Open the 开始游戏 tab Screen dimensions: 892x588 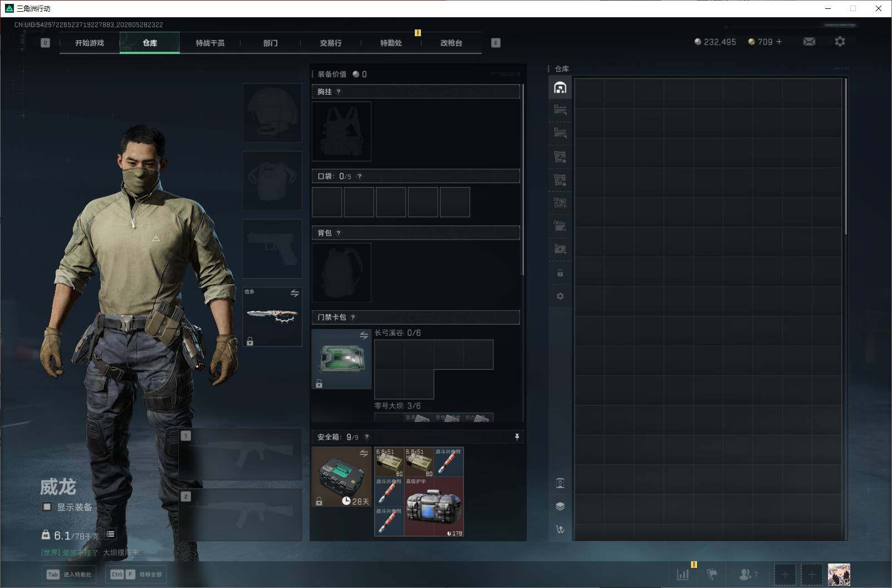click(90, 43)
